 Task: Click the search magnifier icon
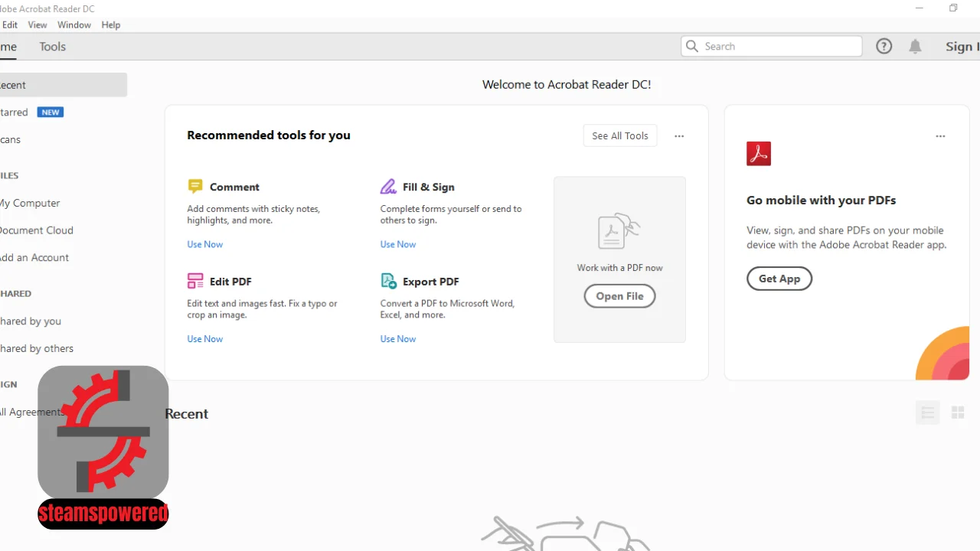pyautogui.click(x=692, y=47)
